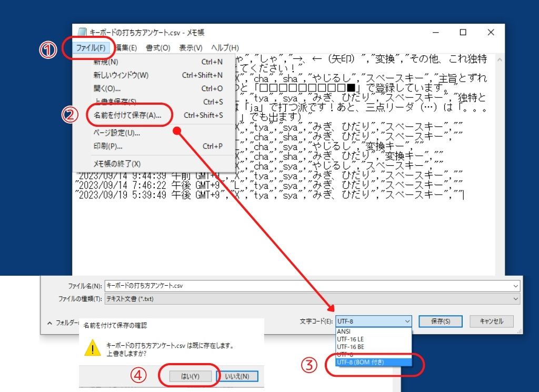Maximize the メモ帳 window
The image size is (539, 392).
(463, 32)
